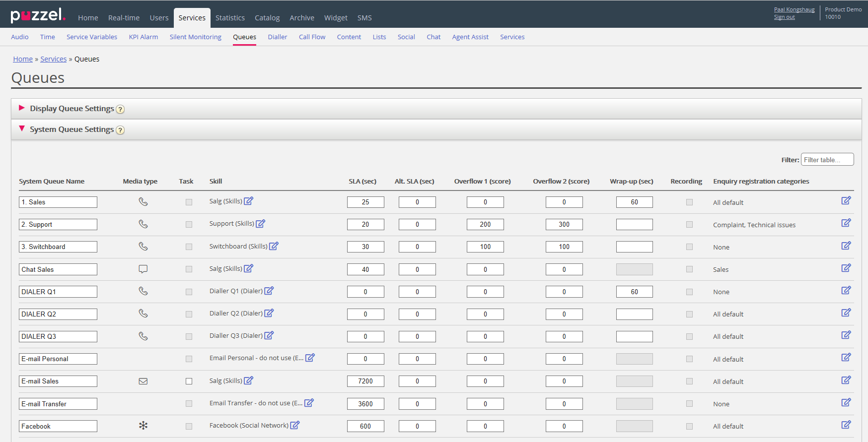Toggle the Recording checkbox for 1. Sales

tap(689, 202)
